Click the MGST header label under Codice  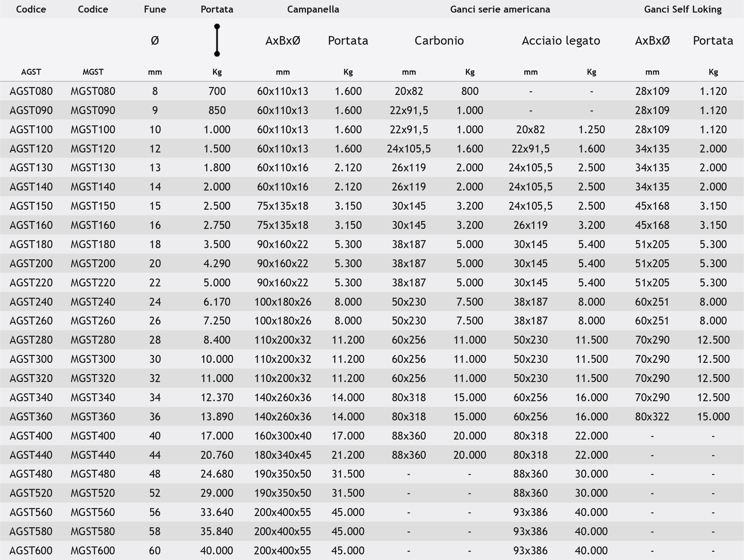93,72
